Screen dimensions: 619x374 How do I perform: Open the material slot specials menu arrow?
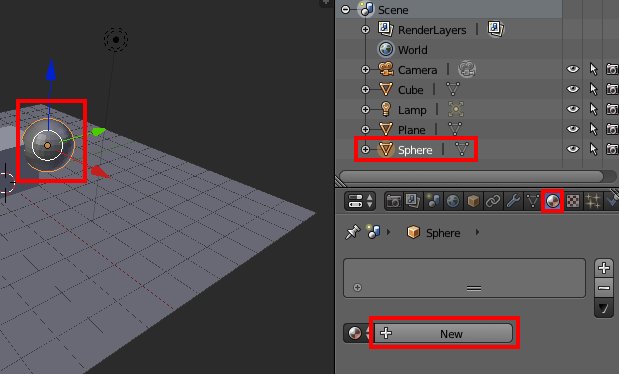[x=604, y=308]
